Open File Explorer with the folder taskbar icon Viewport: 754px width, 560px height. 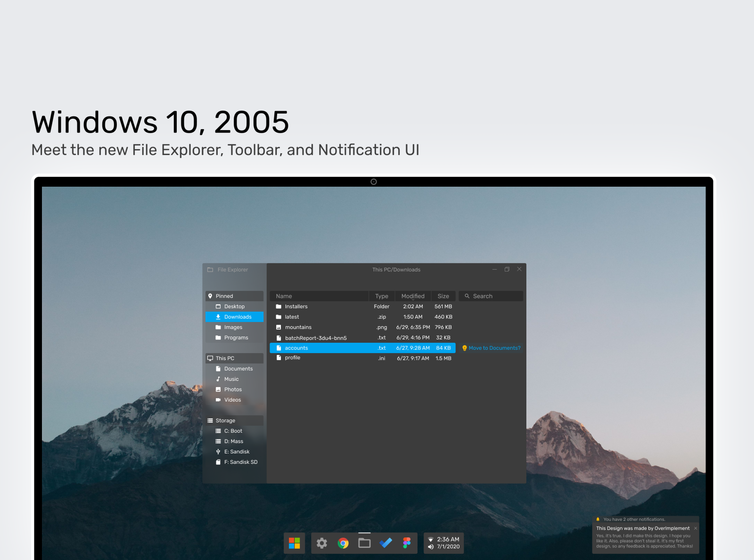pos(364,543)
